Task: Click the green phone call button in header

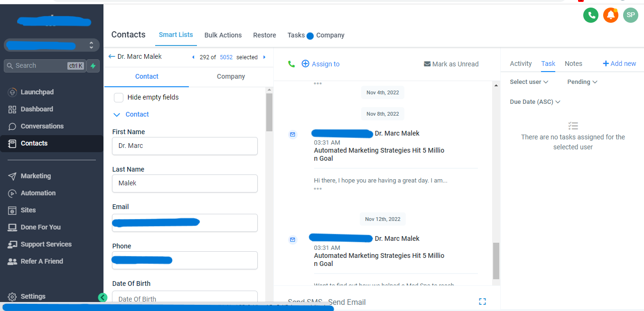Action: [590, 15]
